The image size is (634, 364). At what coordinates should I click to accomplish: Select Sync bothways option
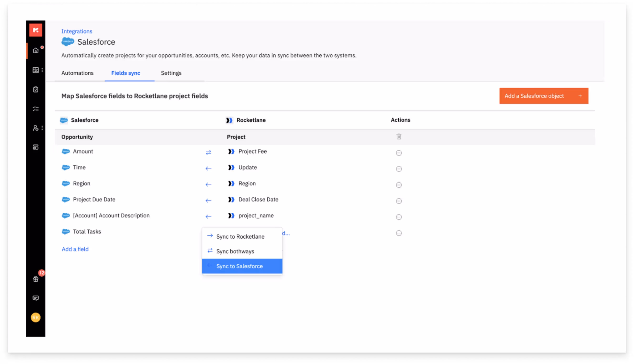pyautogui.click(x=242, y=251)
